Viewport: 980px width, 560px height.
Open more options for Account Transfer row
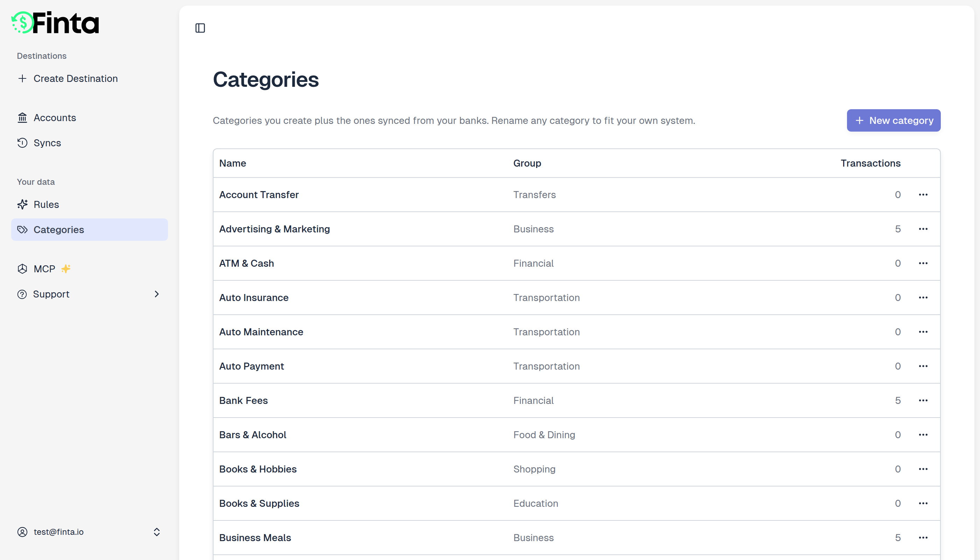click(923, 195)
